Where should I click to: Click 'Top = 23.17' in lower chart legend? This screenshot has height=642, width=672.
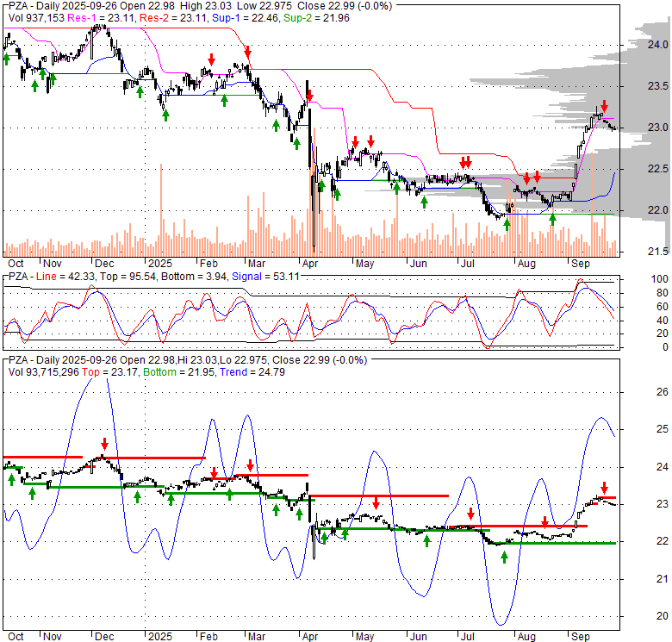pyautogui.click(x=110, y=372)
